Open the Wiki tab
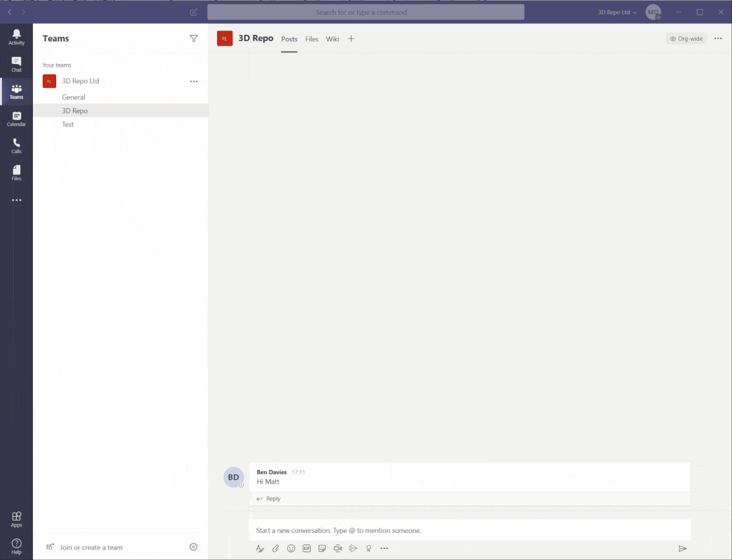732x560 pixels. 332,39
